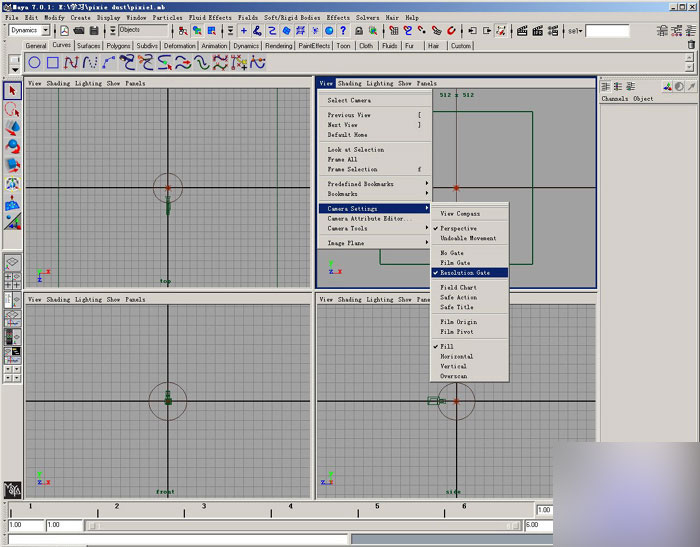700x547 pixels.
Task: Toggle the Perspective camera setting
Action: tap(459, 228)
